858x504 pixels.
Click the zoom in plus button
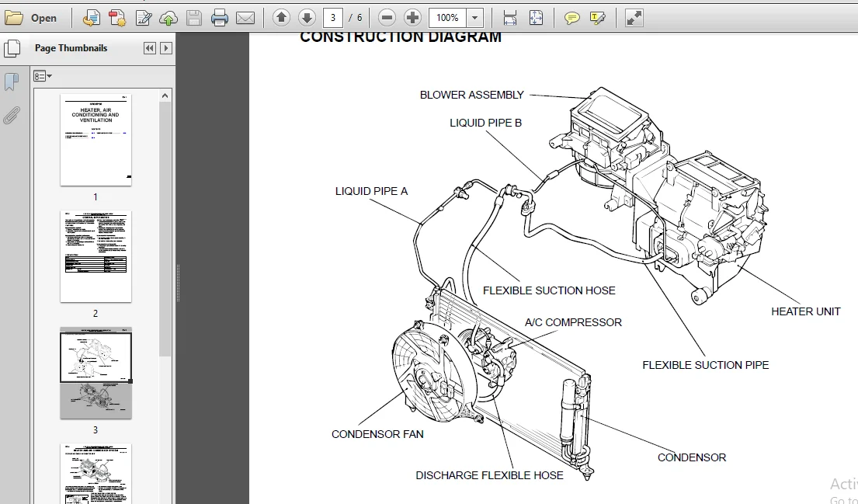[412, 18]
